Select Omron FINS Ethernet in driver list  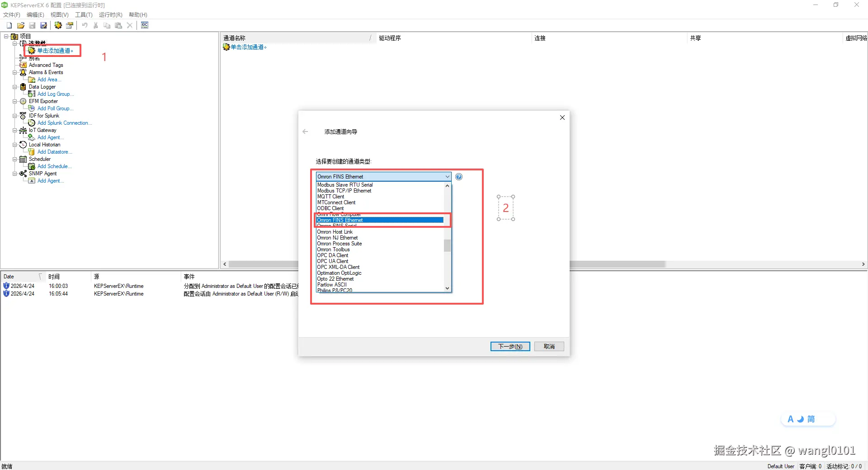[x=380, y=220]
